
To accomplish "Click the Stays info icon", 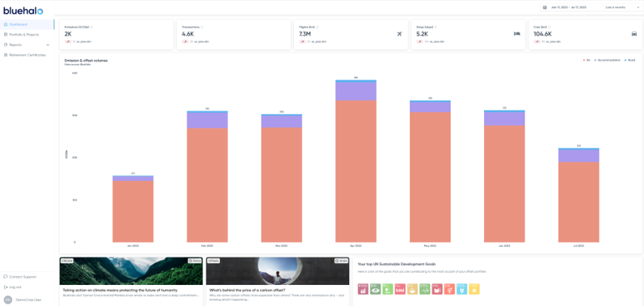I will [436, 27].
